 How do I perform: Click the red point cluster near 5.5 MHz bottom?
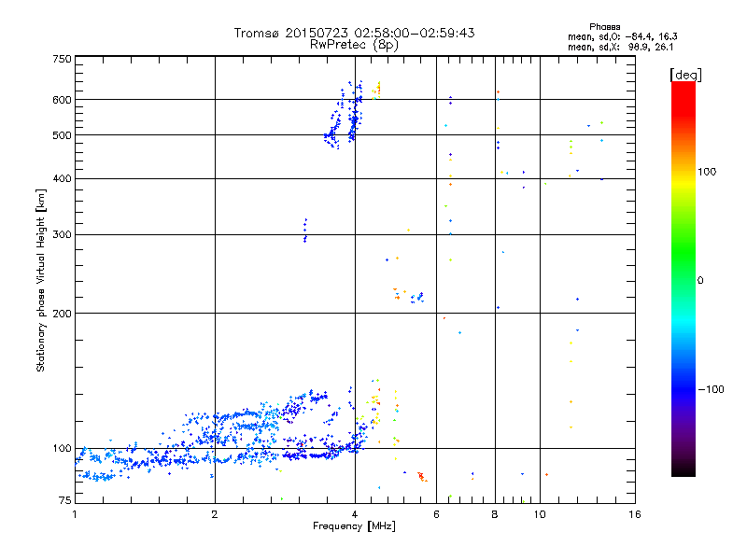point(422,477)
